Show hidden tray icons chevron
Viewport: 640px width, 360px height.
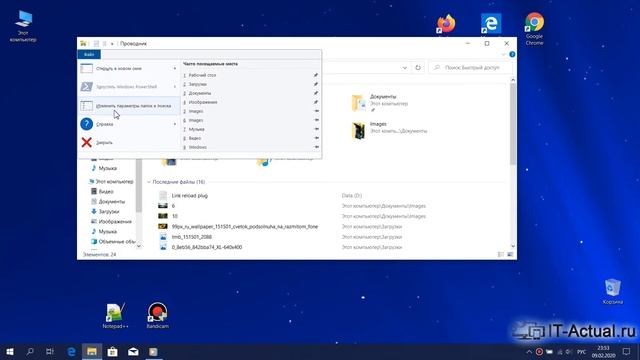(x=529, y=351)
